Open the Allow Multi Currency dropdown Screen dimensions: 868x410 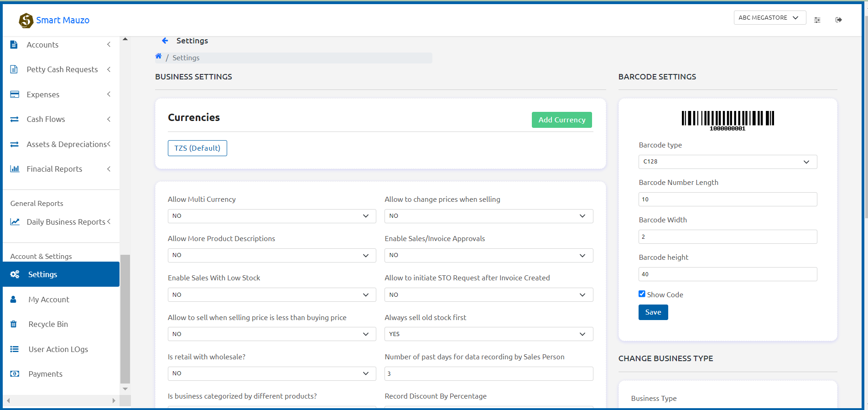click(272, 216)
